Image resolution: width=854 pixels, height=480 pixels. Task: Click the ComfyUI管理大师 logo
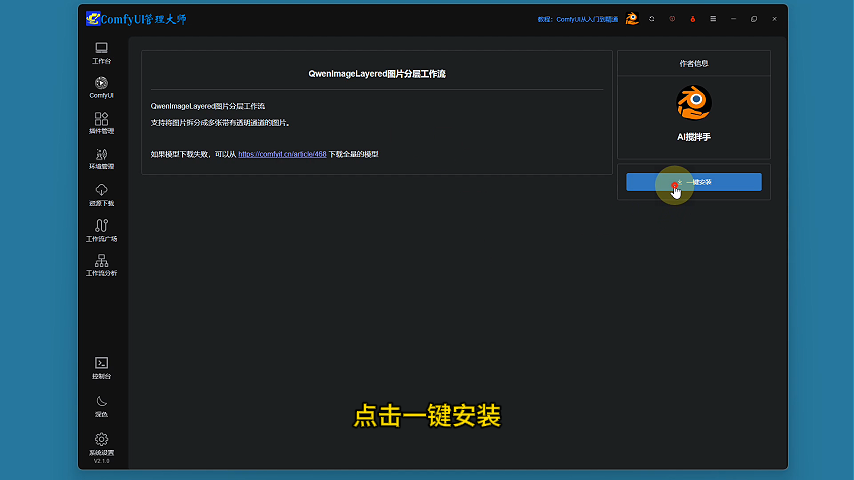(136, 19)
